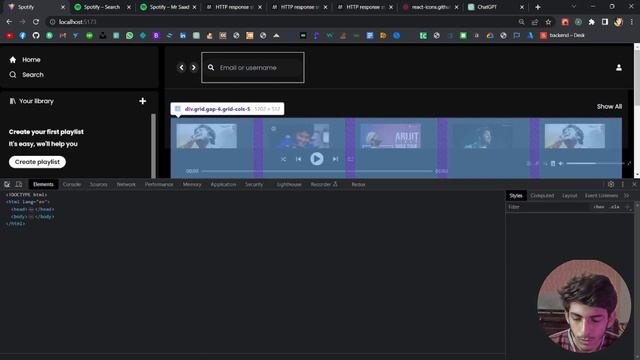This screenshot has width=640, height=360.
Task: Select the Layout pane tab
Action: 569,196
